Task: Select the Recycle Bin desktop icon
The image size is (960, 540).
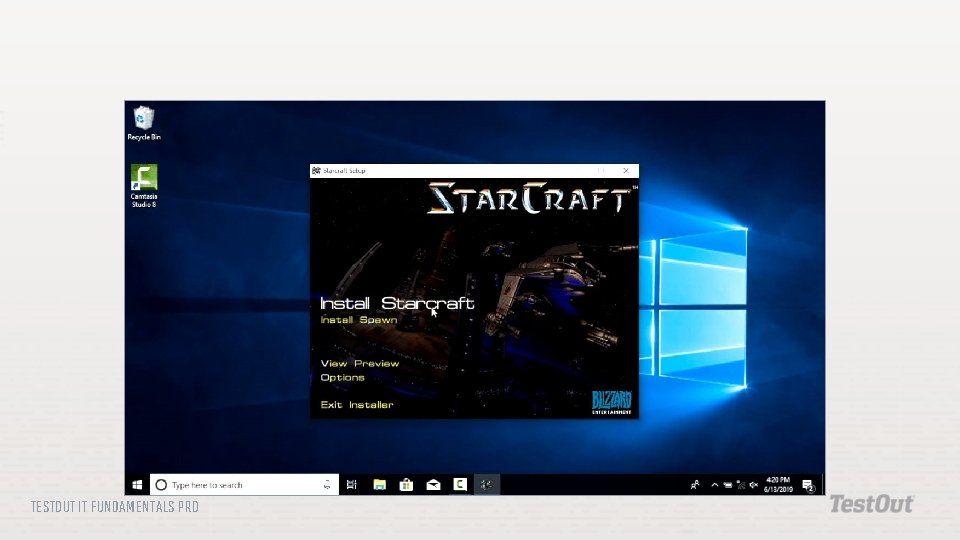Action: 144,123
